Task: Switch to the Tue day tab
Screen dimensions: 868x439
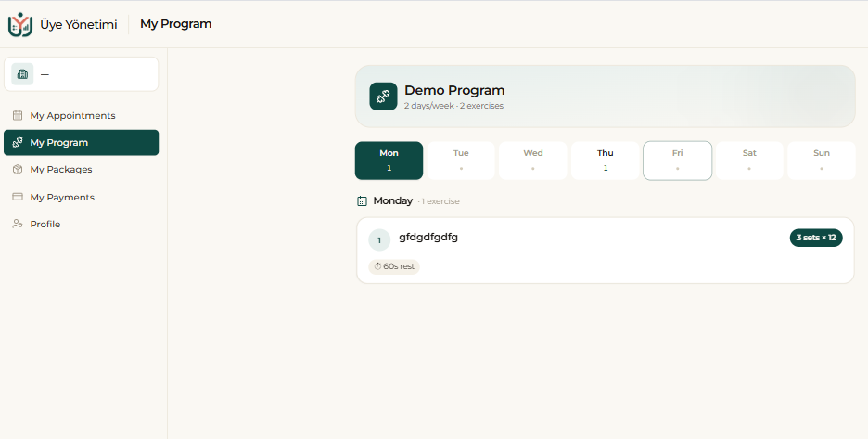Action: 461,161
